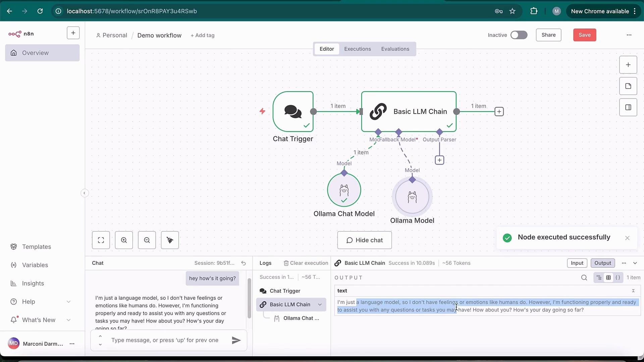Image resolution: width=644 pixels, height=362 pixels.
Task: Select the Ollama Model node
Action: (412, 197)
